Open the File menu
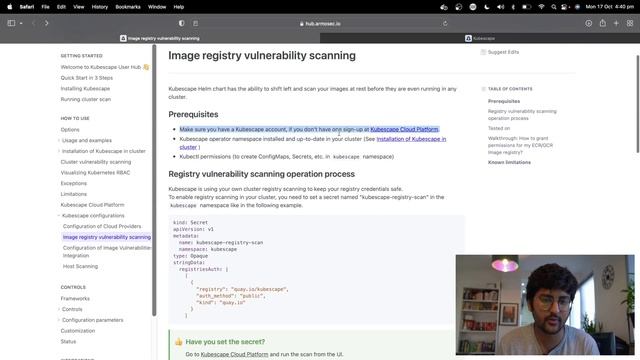The image size is (640, 360). pos(45,7)
